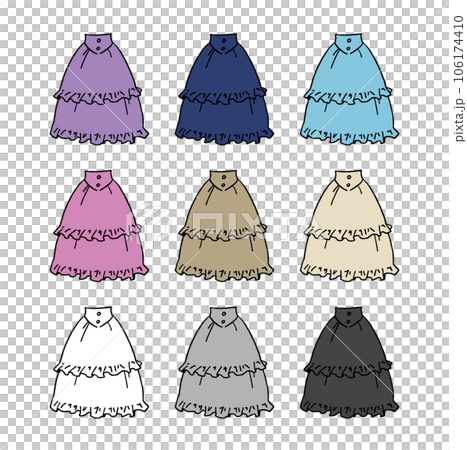This screenshot has width=467, height=450.
Task: Select the navy blue skirt illustration
Action: 224,89
